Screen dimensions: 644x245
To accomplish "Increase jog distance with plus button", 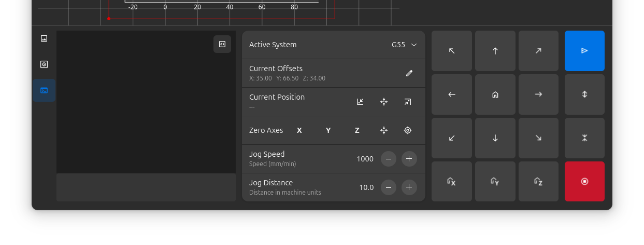I will coord(409,187).
